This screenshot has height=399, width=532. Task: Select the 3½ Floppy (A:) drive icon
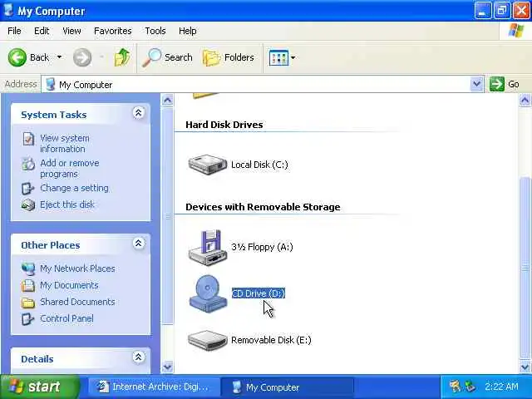[208, 248]
